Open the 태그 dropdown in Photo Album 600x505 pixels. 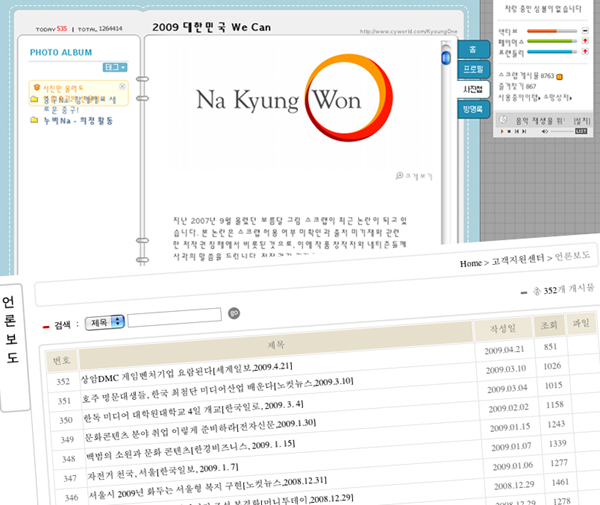point(115,67)
